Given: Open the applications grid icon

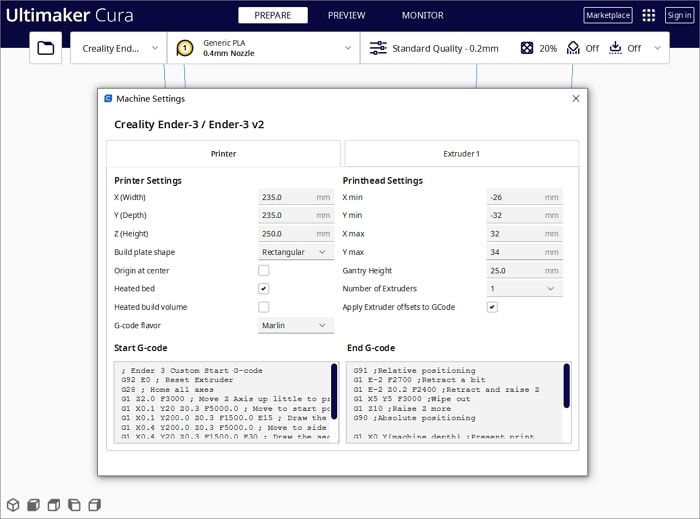Looking at the screenshot, I should 649,16.
